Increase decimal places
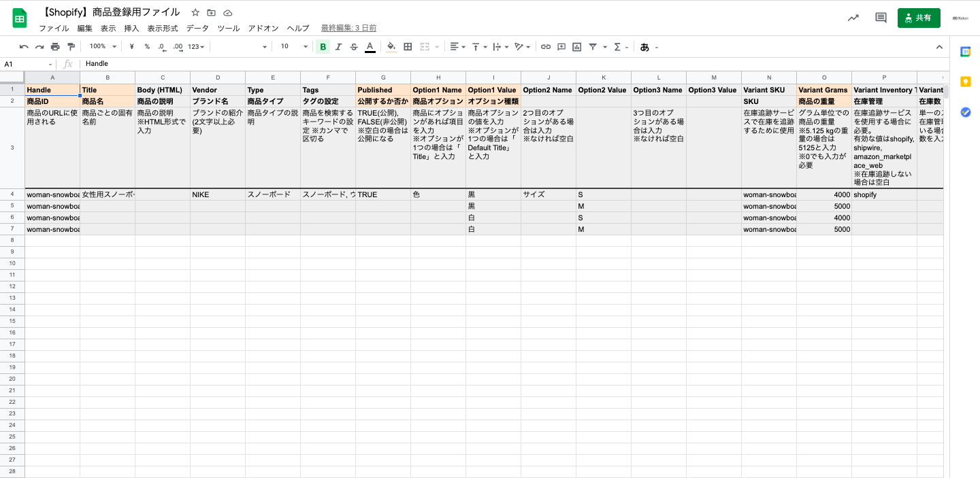Viewport: 980px width, 478px height. (x=178, y=47)
